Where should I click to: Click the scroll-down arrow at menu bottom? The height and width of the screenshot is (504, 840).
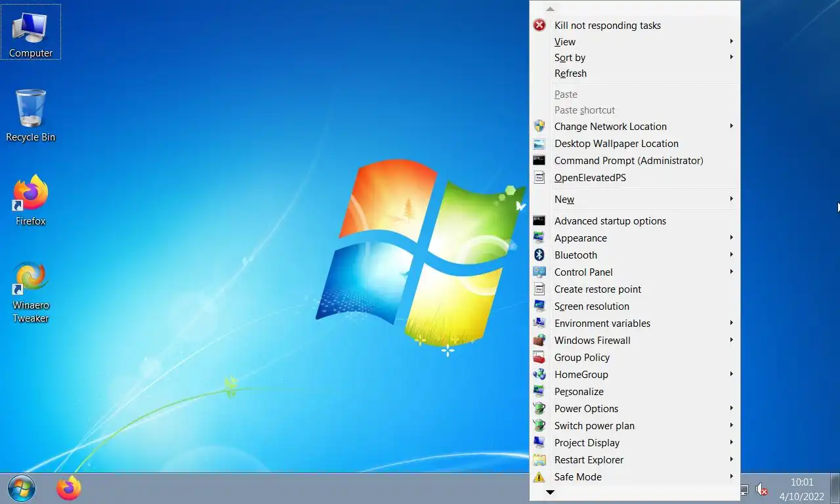pos(550,492)
